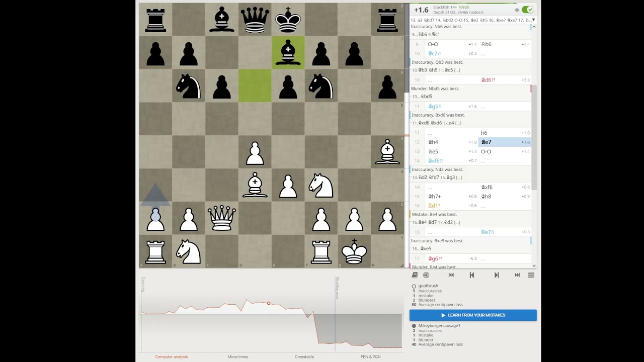Select the white king on g1
Image resolution: width=644 pixels, height=362 pixels.
click(354, 251)
